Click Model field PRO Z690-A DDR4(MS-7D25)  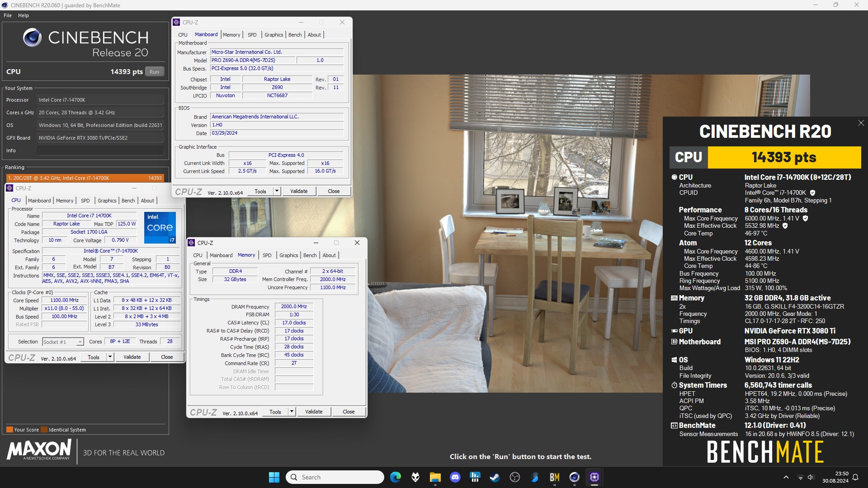[253, 60]
